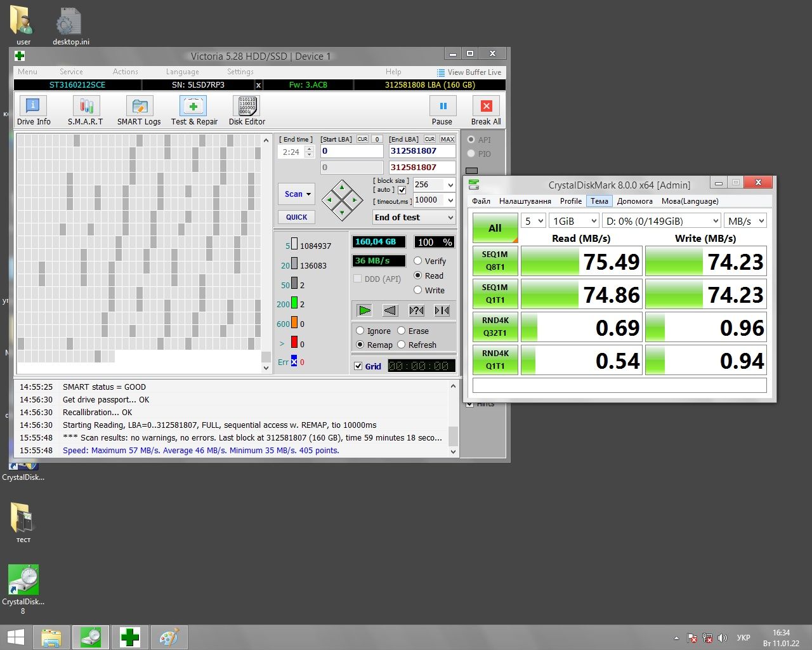Click the All benchmark button
The width and height of the screenshot is (812, 650).
[x=495, y=228]
